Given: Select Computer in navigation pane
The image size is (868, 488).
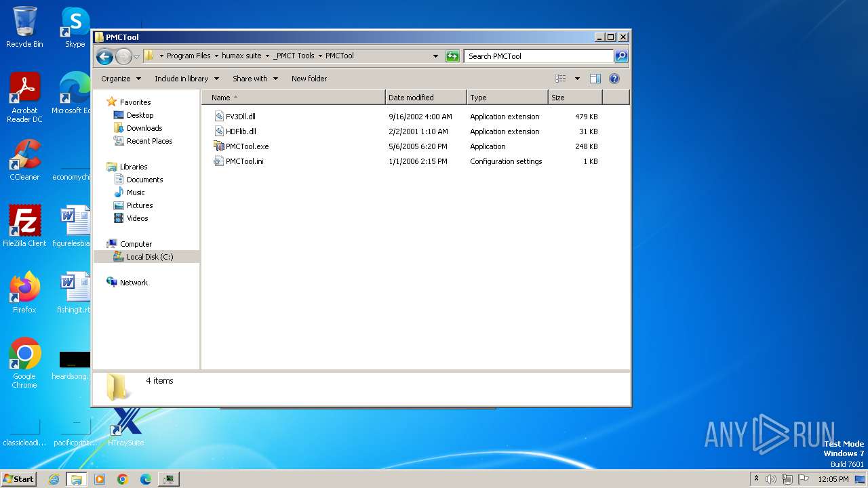Looking at the screenshot, I should [136, 244].
